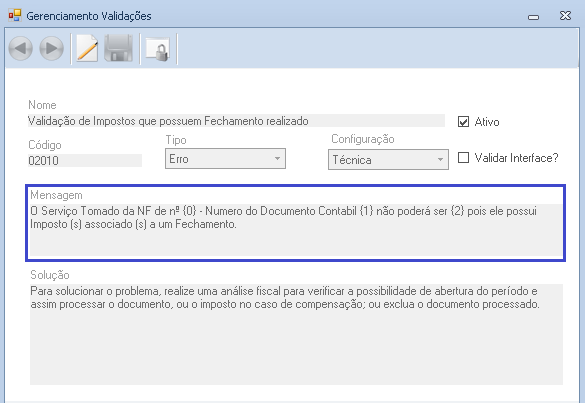Image resolution: width=585 pixels, height=403 pixels.
Task: Click the Gerenciamento Validações window icon
Action: point(15,16)
